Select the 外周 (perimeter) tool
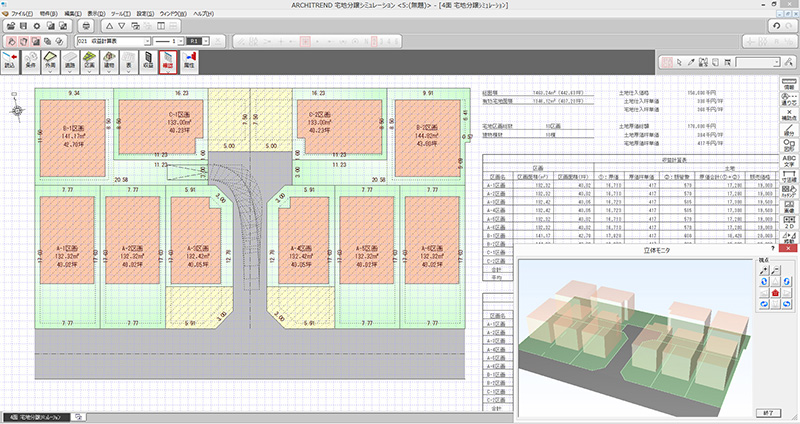 coord(50,60)
